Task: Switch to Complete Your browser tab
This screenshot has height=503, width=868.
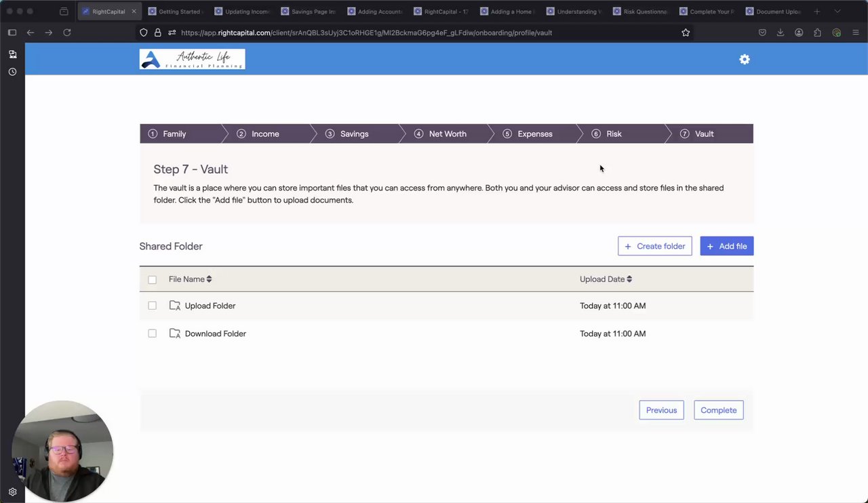Action: pos(707,12)
